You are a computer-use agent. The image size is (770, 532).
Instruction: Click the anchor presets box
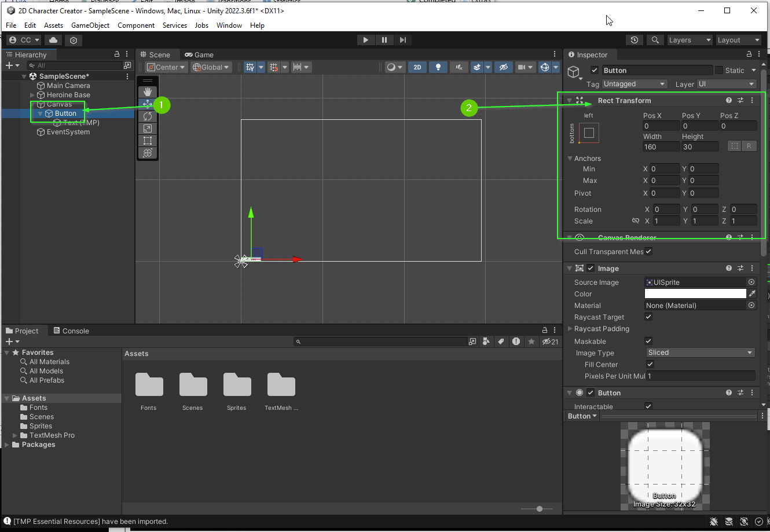coord(589,133)
